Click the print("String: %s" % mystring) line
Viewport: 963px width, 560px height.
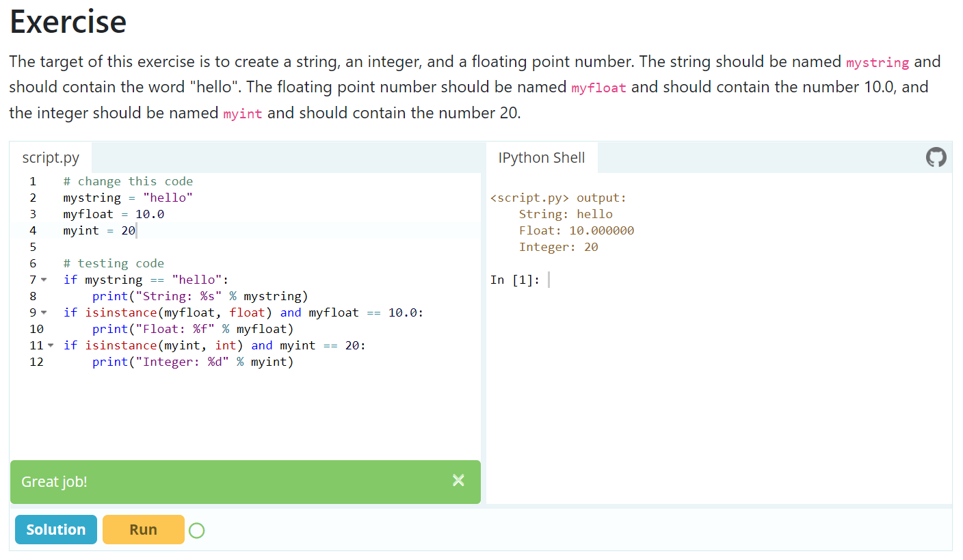pyautogui.click(x=200, y=296)
